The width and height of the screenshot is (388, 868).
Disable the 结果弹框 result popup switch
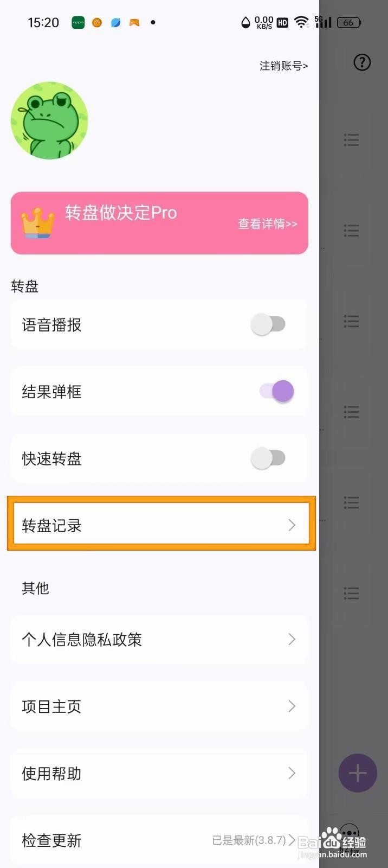[x=276, y=391]
